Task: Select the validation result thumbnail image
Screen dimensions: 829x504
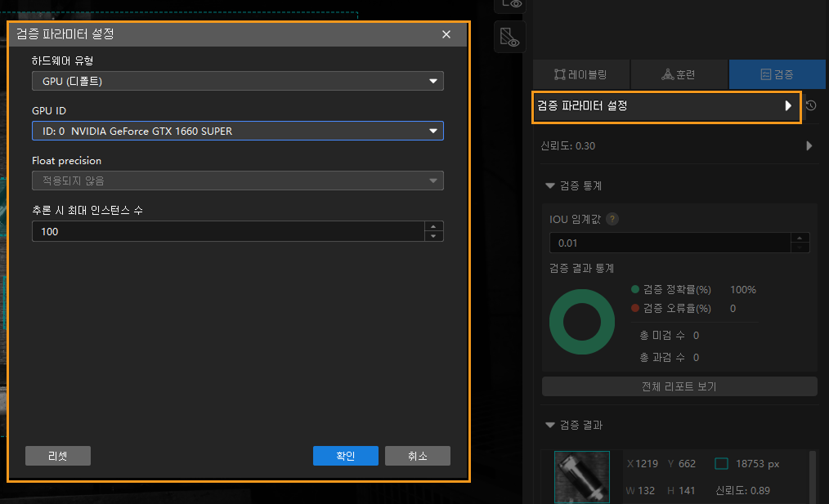Action: pyautogui.click(x=581, y=477)
